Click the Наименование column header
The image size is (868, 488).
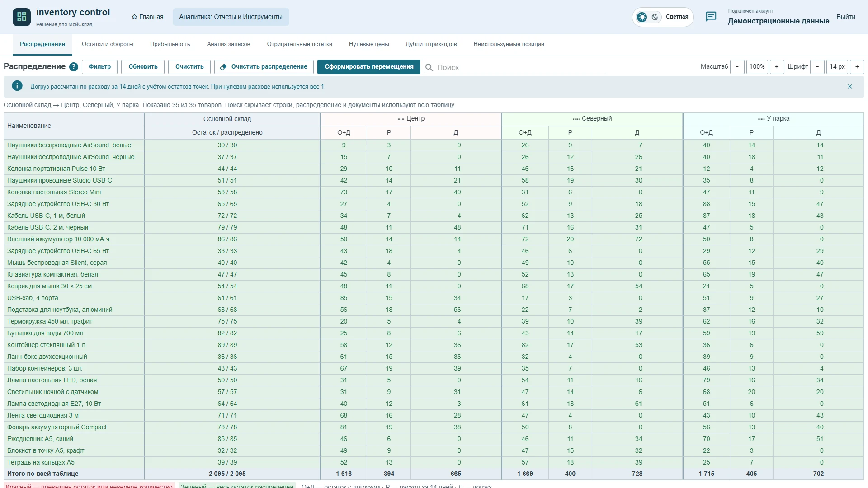[74, 126]
